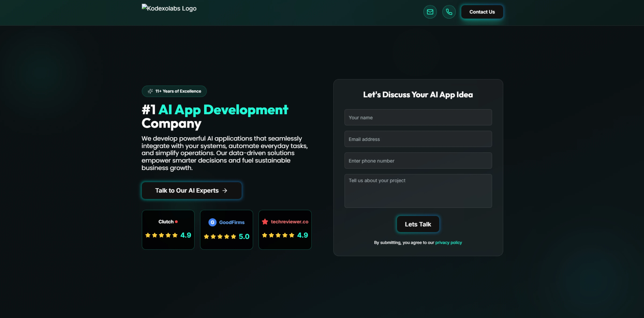The image size is (644, 318).
Task: Click the sparkle icon in excellence badge
Action: [x=150, y=91]
